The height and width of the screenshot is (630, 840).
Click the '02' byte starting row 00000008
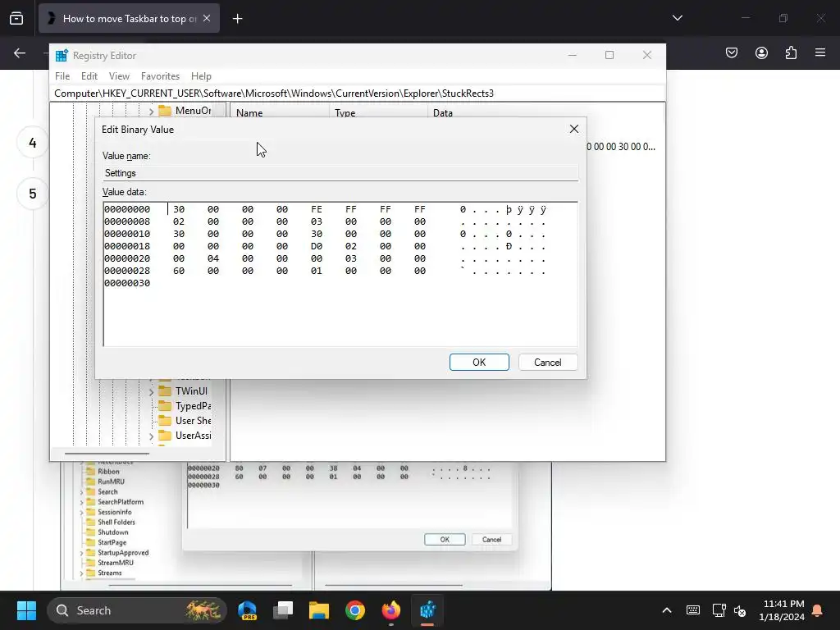click(x=179, y=221)
